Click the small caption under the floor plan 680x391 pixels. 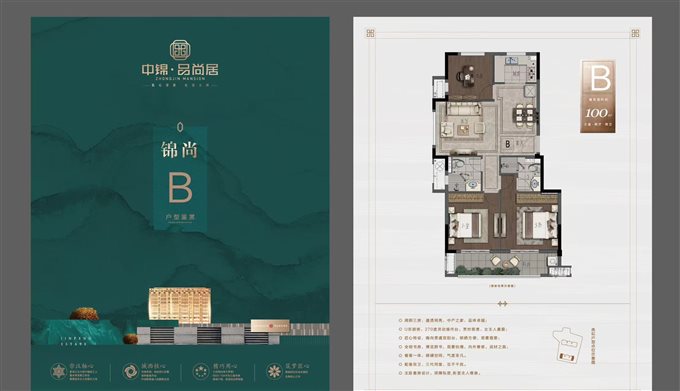pos(502,286)
